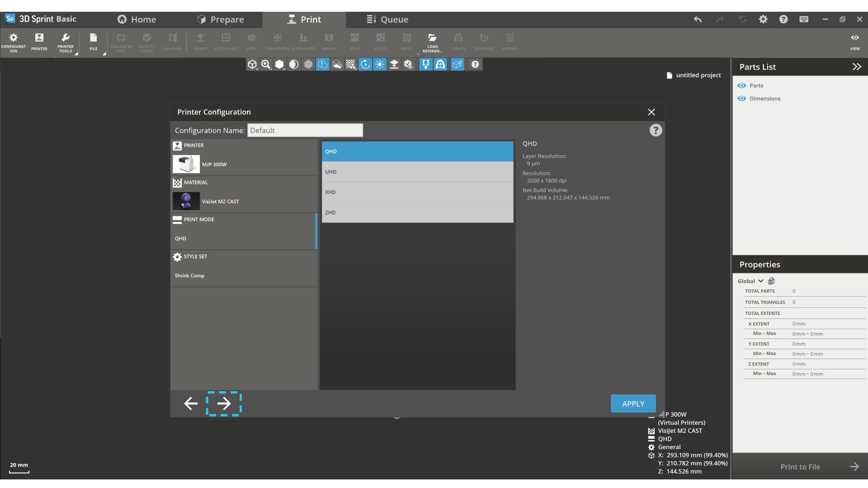
Task: Collapse the Parts List panel chevrons
Action: (x=857, y=67)
